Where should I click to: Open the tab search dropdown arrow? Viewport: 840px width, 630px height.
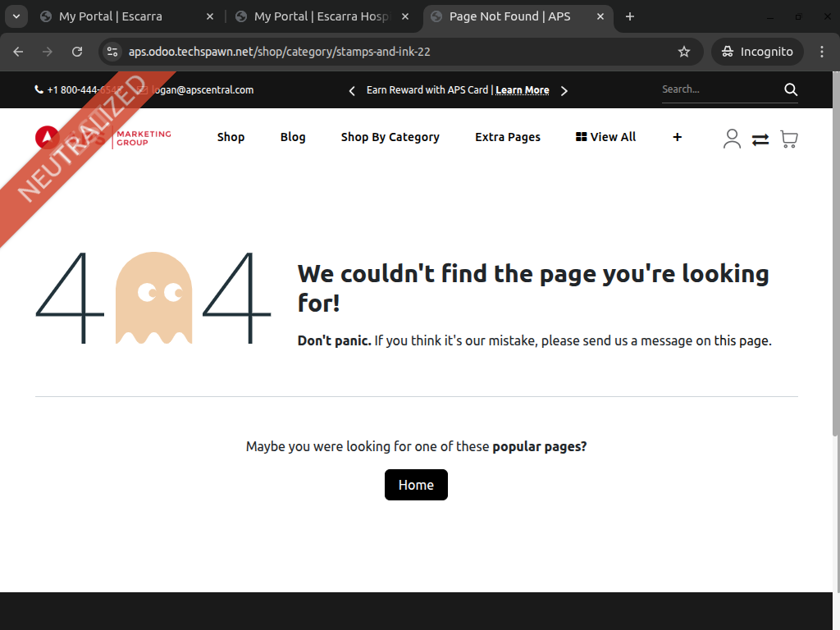[16, 16]
